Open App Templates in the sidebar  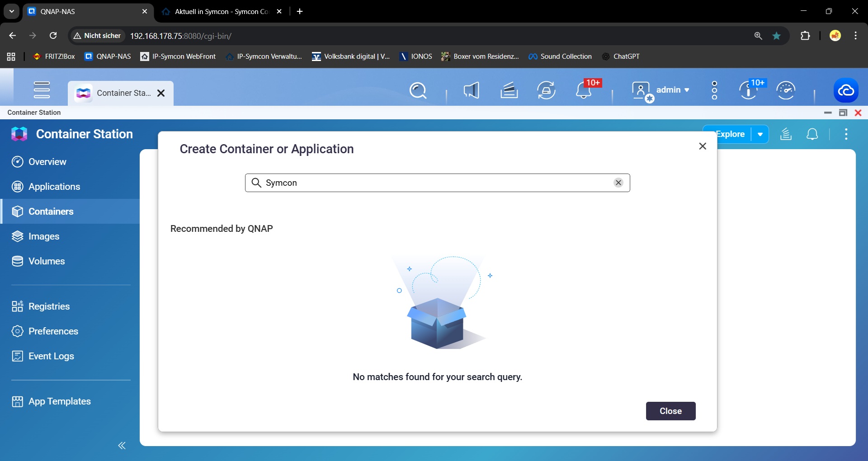click(59, 401)
